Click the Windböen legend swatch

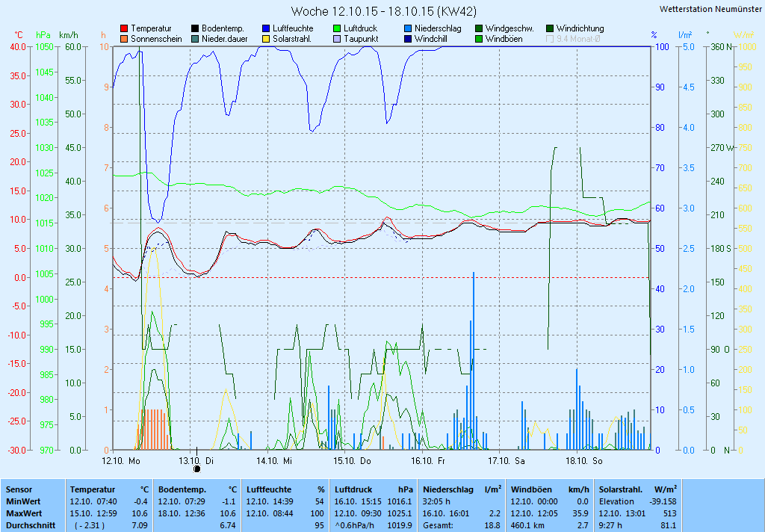click(479, 39)
